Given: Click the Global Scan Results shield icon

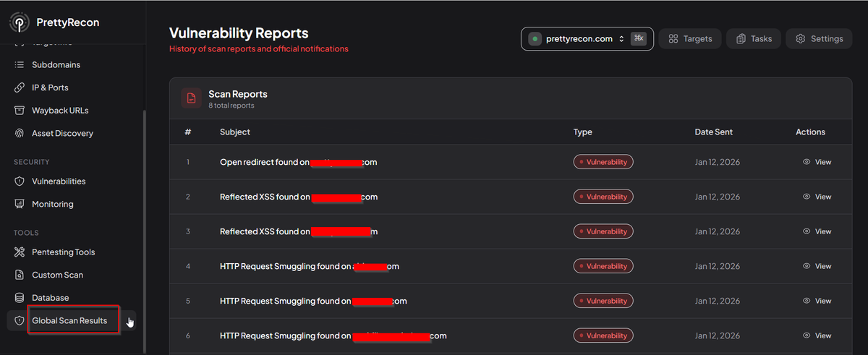Looking at the screenshot, I should tap(20, 321).
